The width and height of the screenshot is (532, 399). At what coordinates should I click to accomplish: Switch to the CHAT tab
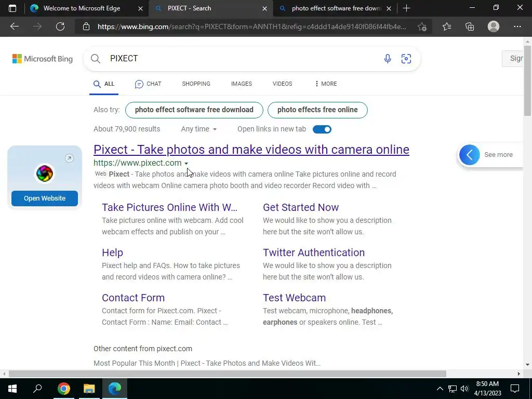click(148, 84)
